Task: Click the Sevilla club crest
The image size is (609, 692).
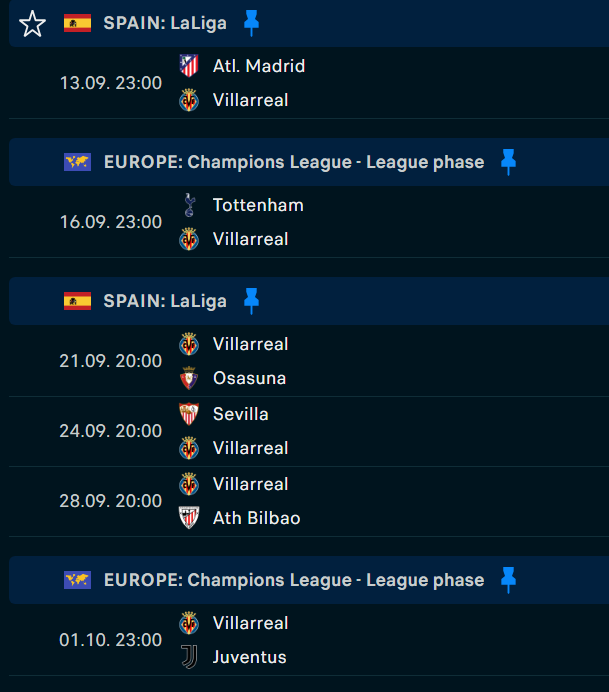Action: tap(189, 414)
